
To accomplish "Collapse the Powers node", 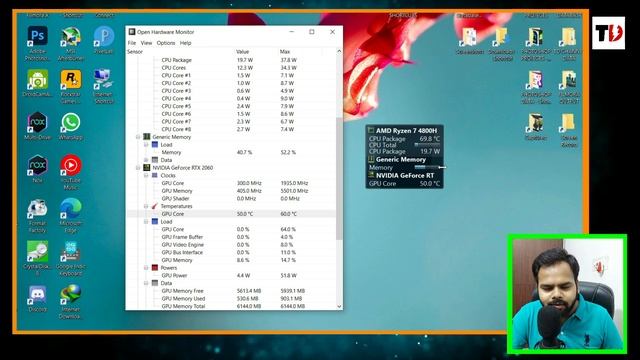I will point(146,268).
